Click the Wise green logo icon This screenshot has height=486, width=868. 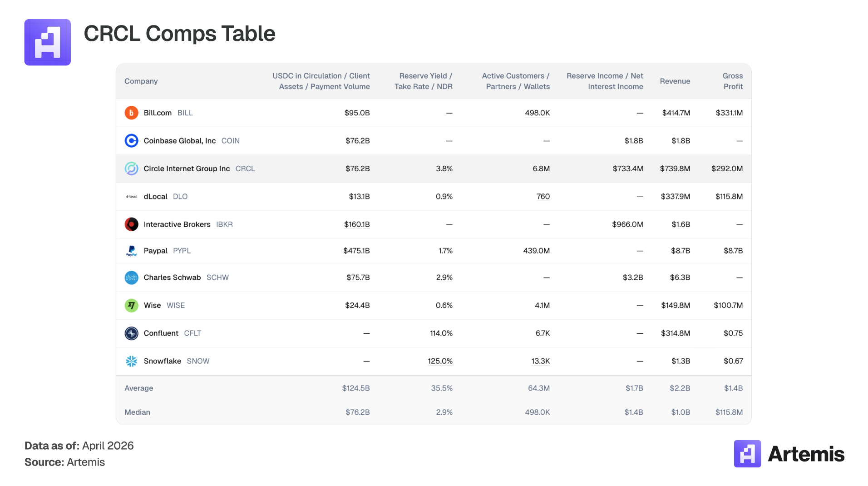click(131, 305)
